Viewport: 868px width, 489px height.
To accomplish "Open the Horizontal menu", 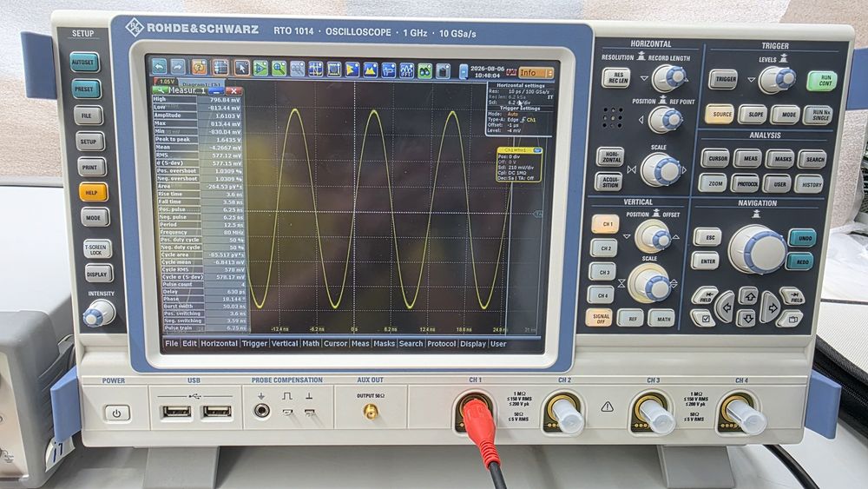I will point(219,343).
